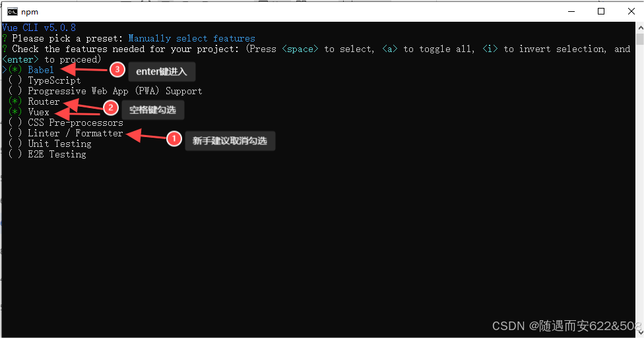Click the 'npm' window title
The width and height of the screenshot is (644, 338).
click(x=30, y=12)
